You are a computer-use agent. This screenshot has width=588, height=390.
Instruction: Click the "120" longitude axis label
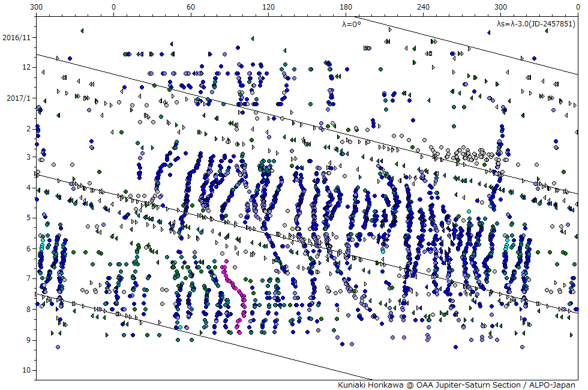(x=269, y=7)
